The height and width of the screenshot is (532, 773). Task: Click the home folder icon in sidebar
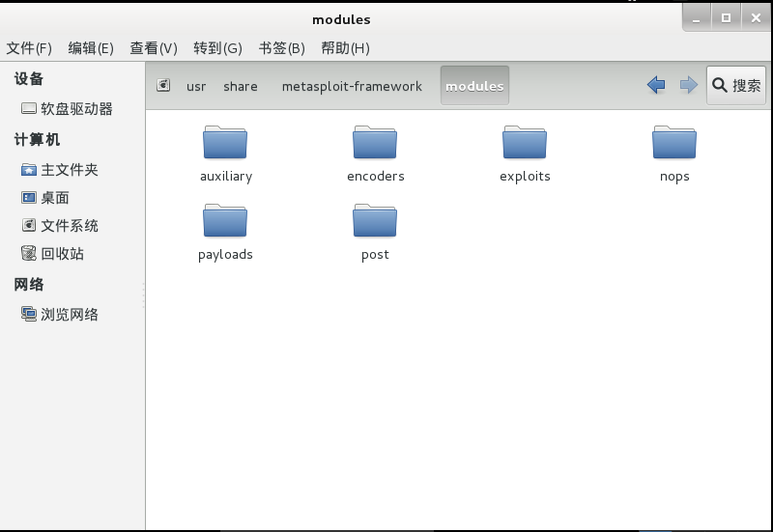pos(29,170)
